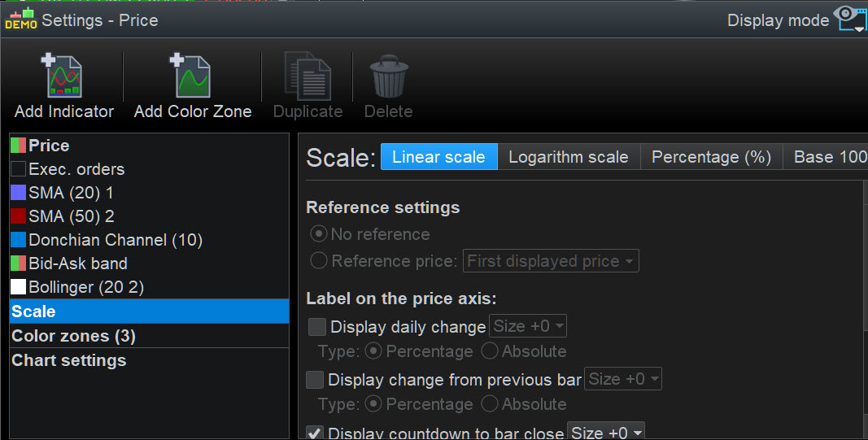The height and width of the screenshot is (440, 868).
Task: Click the Duplicate document icon
Action: click(308, 77)
